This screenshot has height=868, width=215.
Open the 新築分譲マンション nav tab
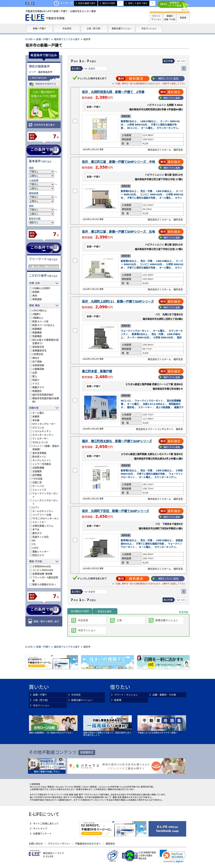(122, 29)
